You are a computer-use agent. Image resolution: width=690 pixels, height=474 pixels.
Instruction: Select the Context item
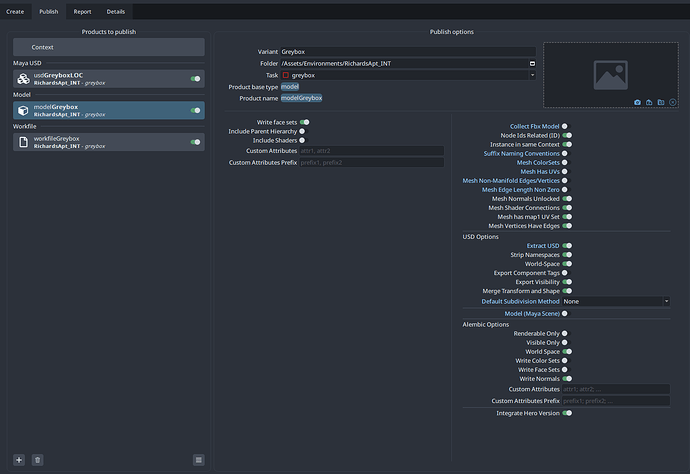(x=109, y=47)
